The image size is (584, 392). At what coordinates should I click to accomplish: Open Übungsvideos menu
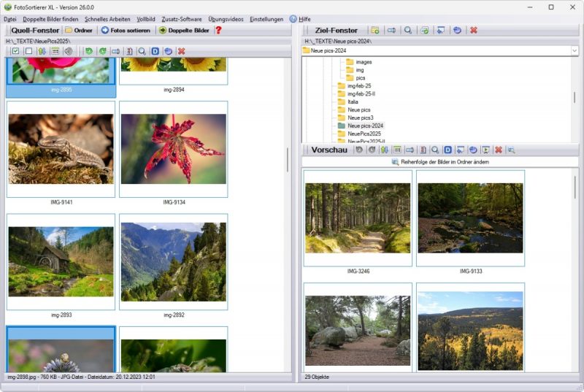(x=226, y=19)
